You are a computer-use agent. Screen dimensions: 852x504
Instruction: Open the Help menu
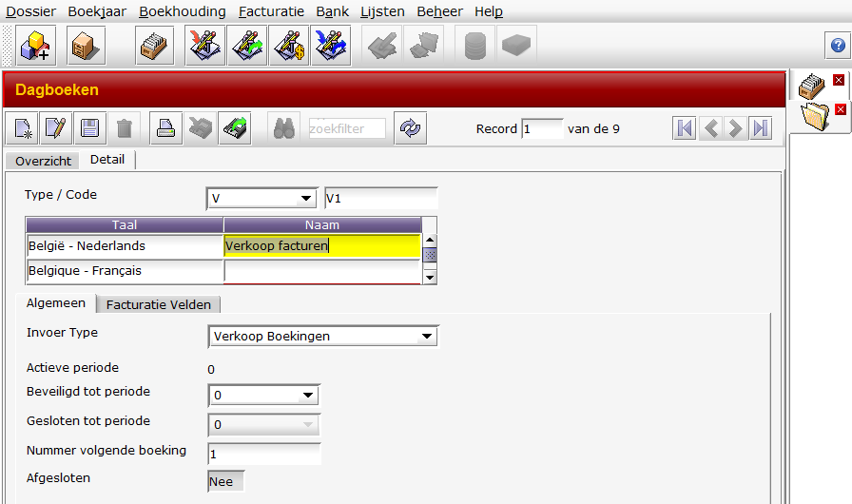coord(489,11)
